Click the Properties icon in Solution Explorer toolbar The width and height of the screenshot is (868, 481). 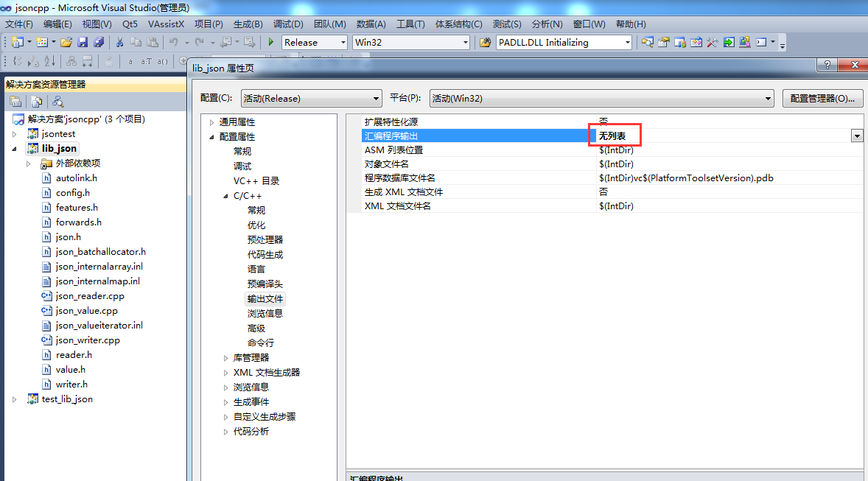click(x=15, y=102)
